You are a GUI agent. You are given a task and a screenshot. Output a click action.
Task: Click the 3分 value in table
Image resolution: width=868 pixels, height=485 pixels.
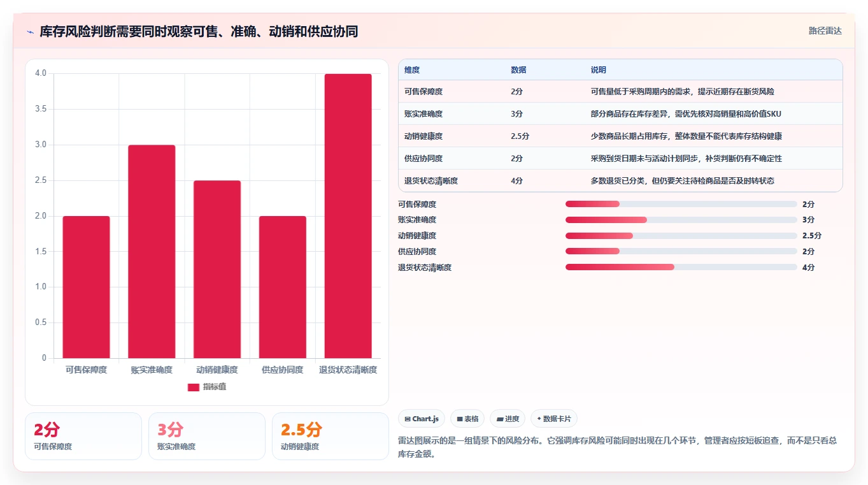(x=517, y=114)
